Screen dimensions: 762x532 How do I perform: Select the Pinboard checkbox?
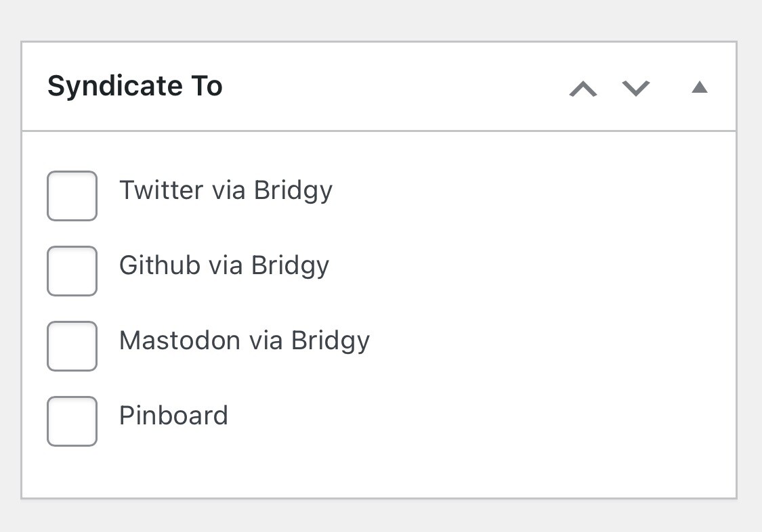coord(72,421)
